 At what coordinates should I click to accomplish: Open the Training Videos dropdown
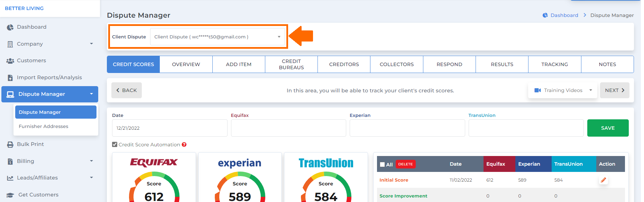point(562,90)
